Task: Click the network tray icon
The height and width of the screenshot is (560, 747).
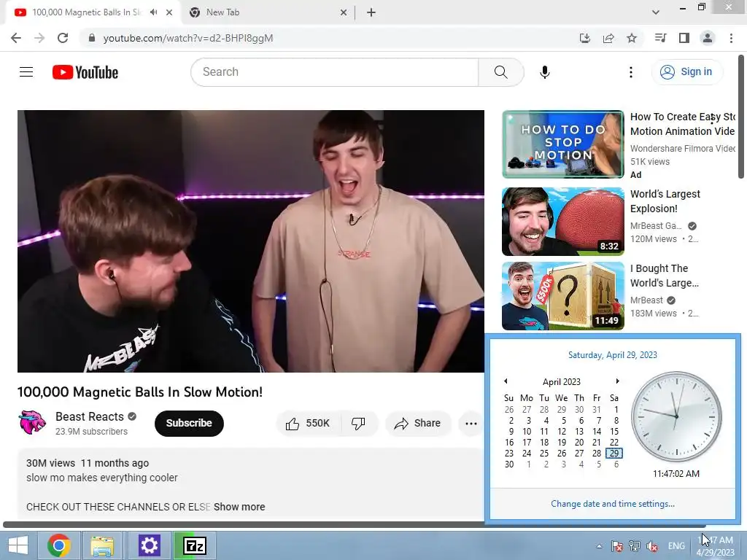Action: point(634,546)
